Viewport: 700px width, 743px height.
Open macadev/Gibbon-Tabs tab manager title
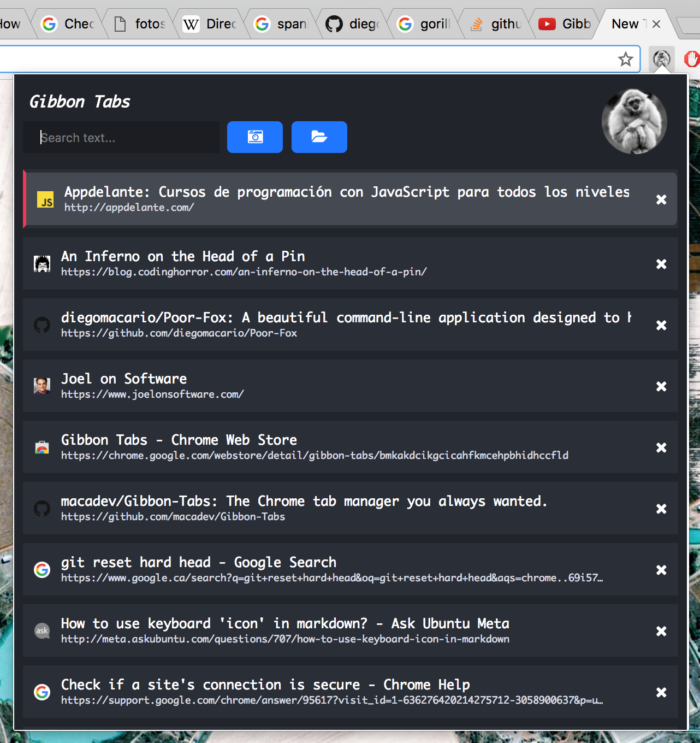[x=304, y=501]
